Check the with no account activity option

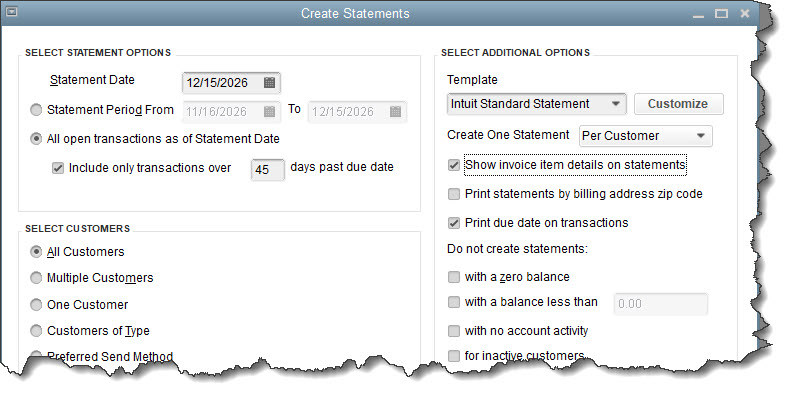[x=455, y=331]
